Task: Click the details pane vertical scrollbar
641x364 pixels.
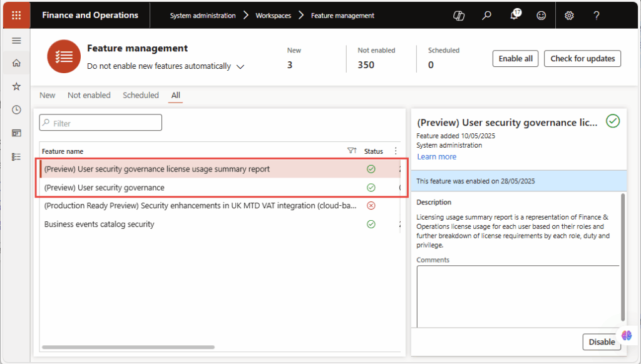Action: [x=623, y=258]
